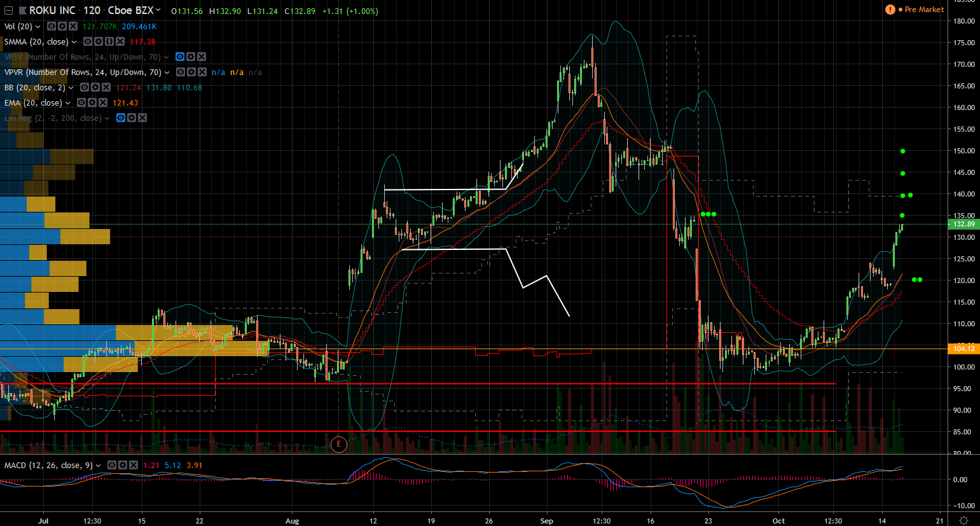Image resolution: width=980 pixels, height=526 pixels.
Task: Remove the SMMA indicator from the chart
Action: click(120, 42)
